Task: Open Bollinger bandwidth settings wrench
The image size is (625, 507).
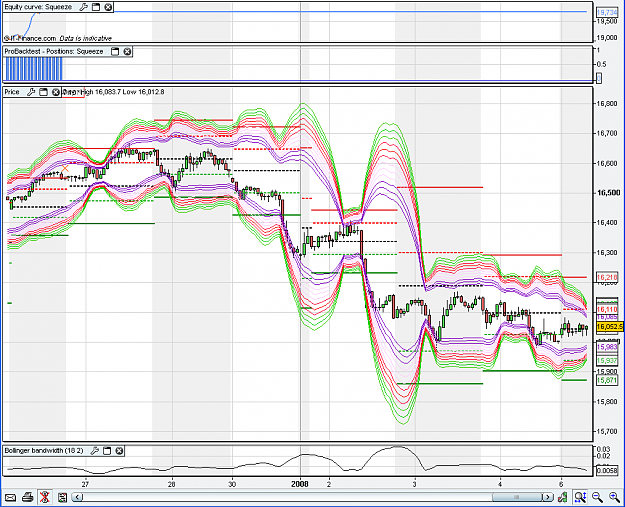Action: pos(94,451)
